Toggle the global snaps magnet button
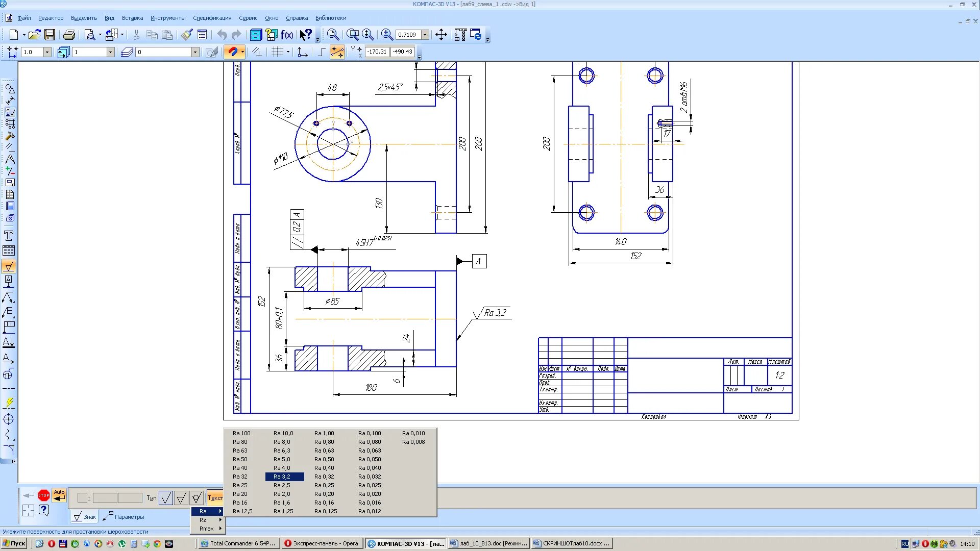980x551 pixels. pos(232,52)
